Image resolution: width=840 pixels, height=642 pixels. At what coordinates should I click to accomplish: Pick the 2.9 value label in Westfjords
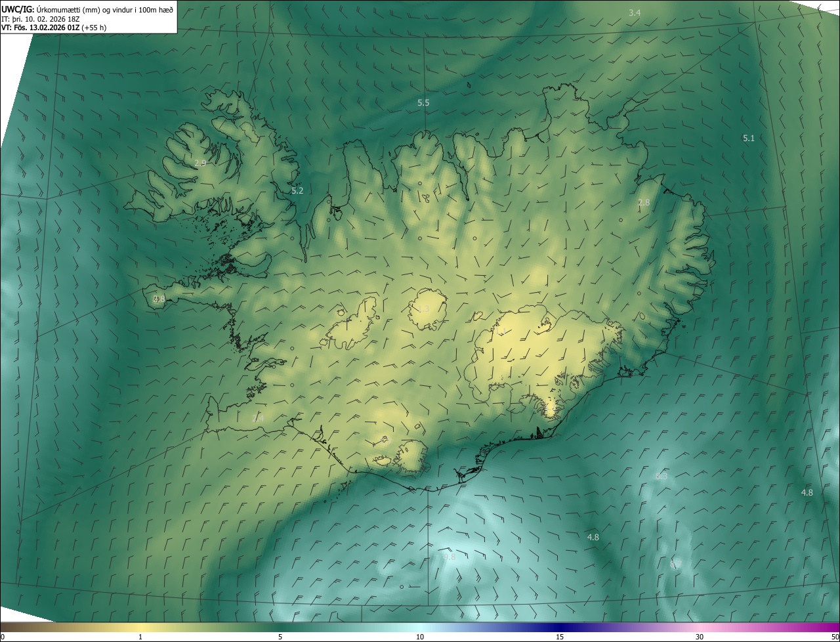pos(200,163)
